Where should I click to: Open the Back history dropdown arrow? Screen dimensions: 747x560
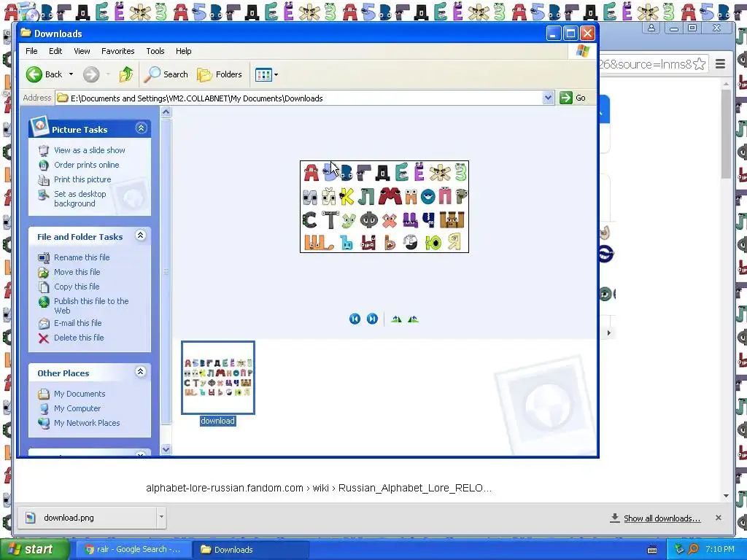coord(71,74)
